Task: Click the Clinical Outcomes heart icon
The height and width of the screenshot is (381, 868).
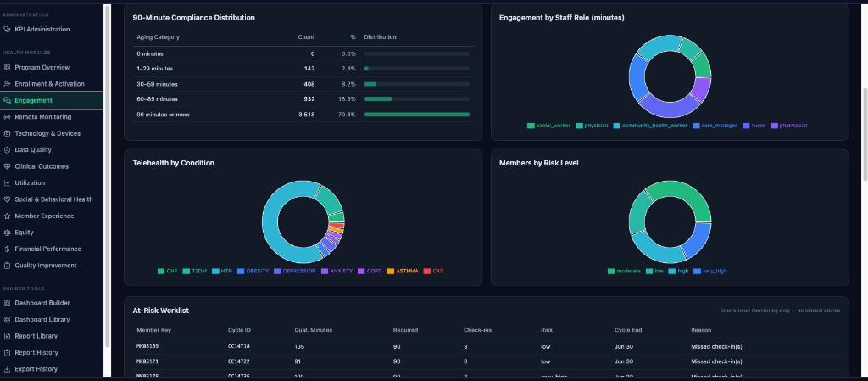Action: (x=7, y=166)
